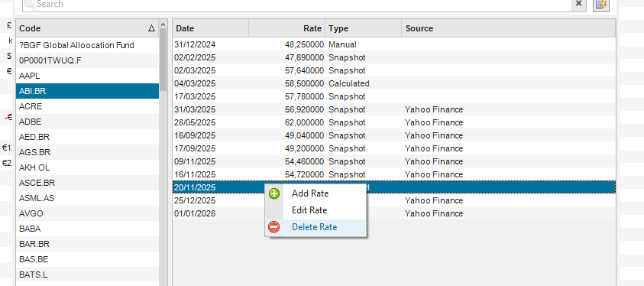Select the 31/03/2025 rate row
The height and width of the screenshot is (286, 644).
pyautogui.click(x=394, y=109)
